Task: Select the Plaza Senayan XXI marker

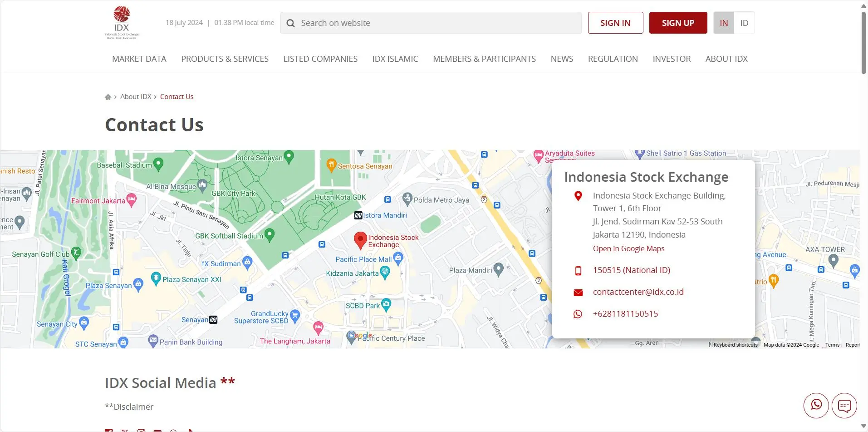Action: click(156, 278)
